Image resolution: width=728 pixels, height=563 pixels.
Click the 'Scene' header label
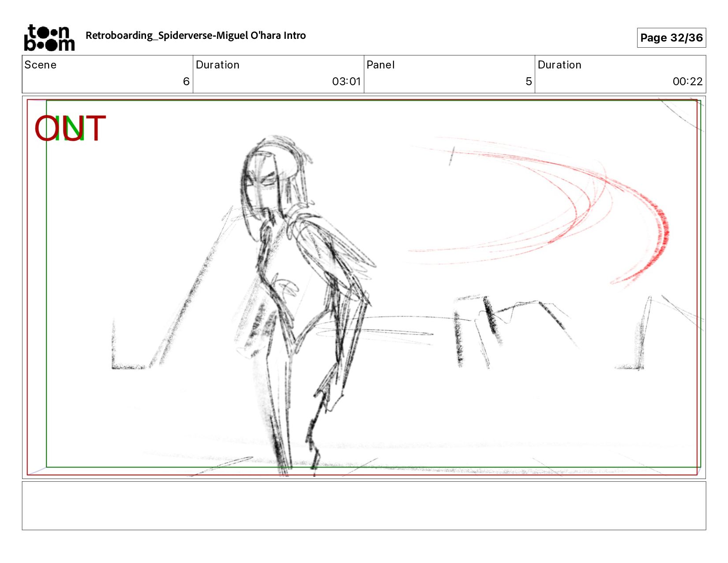coord(40,65)
